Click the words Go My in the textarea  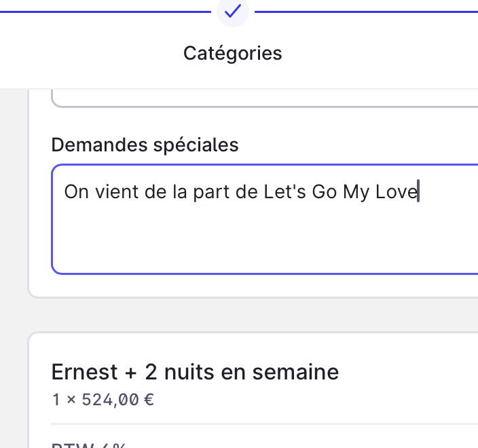pos(341,192)
